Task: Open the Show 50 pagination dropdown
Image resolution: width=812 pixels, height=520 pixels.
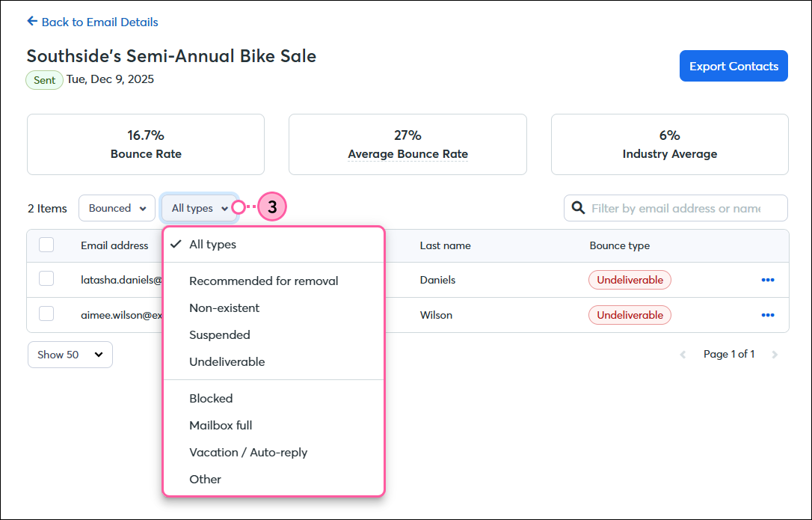Action: 70,354
